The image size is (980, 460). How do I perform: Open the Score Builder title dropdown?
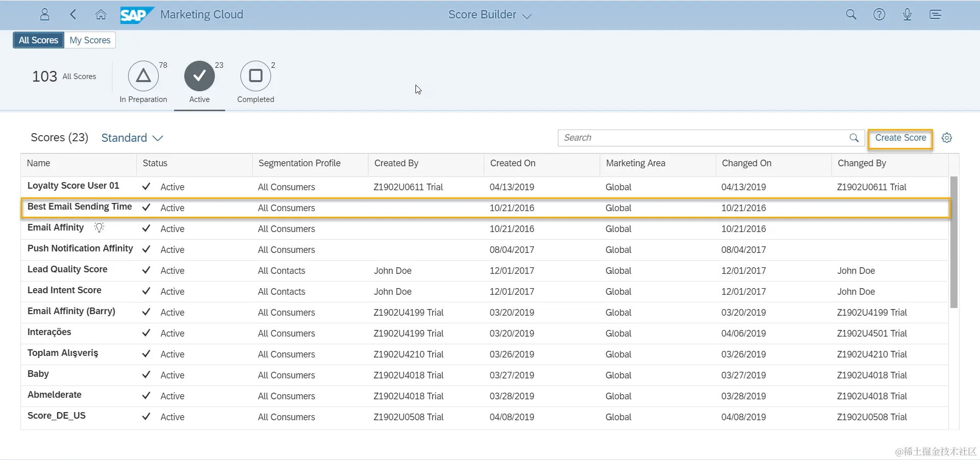pos(489,15)
